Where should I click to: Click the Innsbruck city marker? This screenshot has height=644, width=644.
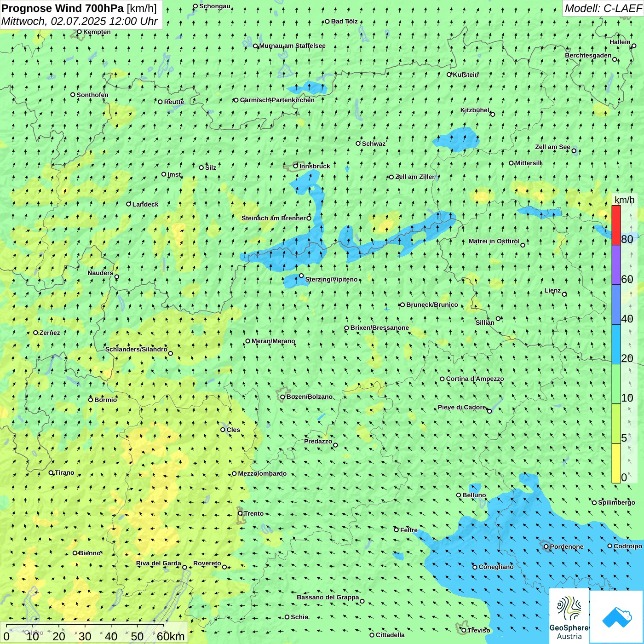click(296, 166)
